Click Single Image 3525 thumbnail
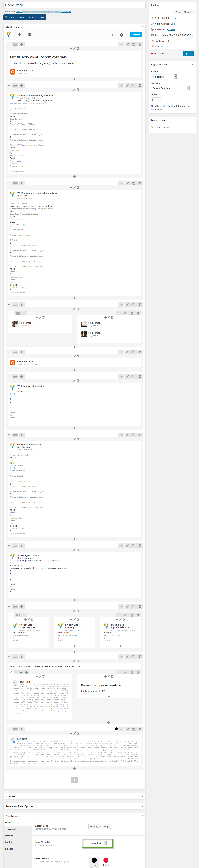 [x=84, y=334]
